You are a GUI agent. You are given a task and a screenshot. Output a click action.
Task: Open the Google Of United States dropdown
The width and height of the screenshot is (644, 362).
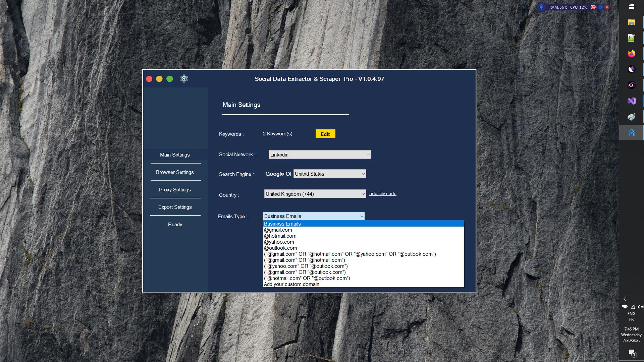tap(329, 174)
